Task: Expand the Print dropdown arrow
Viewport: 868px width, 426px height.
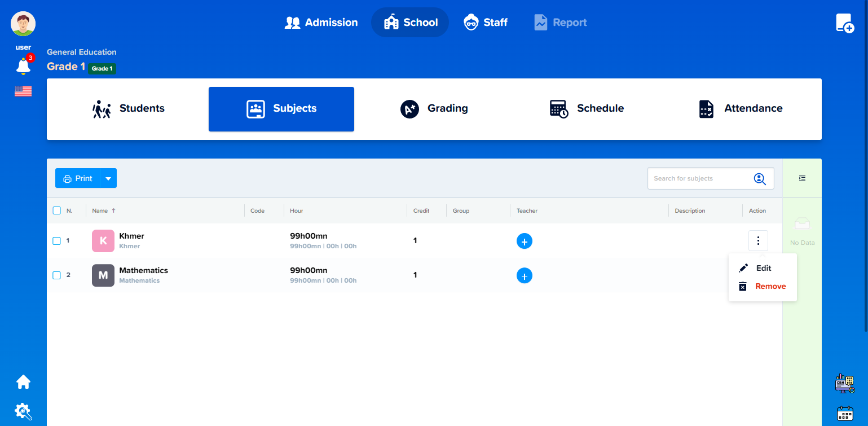Action: click(x=108, y=178)
